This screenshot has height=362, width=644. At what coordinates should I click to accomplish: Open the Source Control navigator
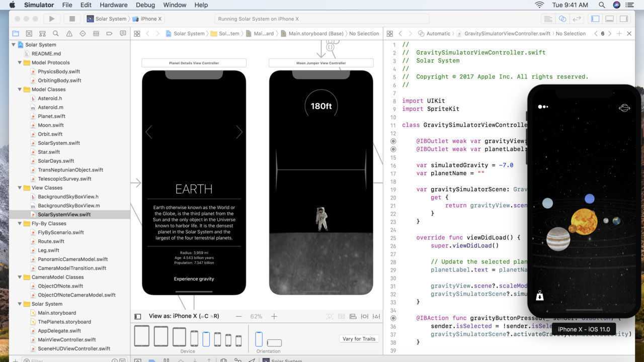tap(29, 33)
